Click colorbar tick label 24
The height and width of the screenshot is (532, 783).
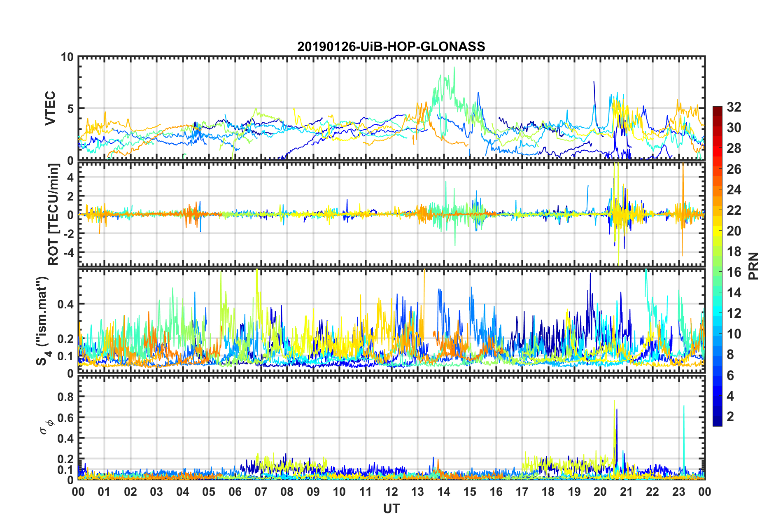[734, 189]
